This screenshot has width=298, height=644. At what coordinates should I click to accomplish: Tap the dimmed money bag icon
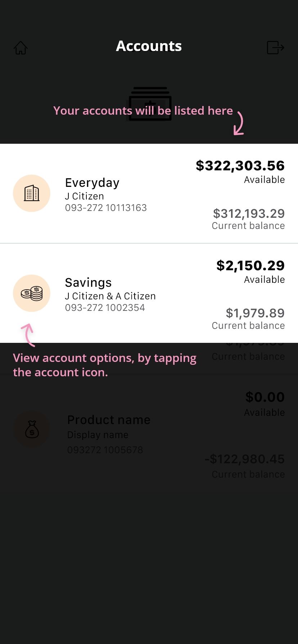point(32,429)
